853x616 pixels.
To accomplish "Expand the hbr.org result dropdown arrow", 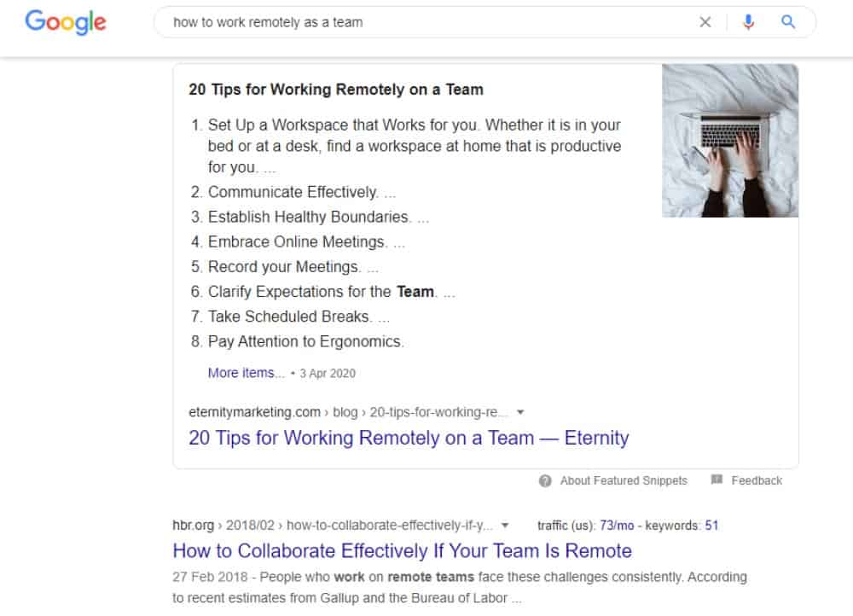I will click(505, 526).
